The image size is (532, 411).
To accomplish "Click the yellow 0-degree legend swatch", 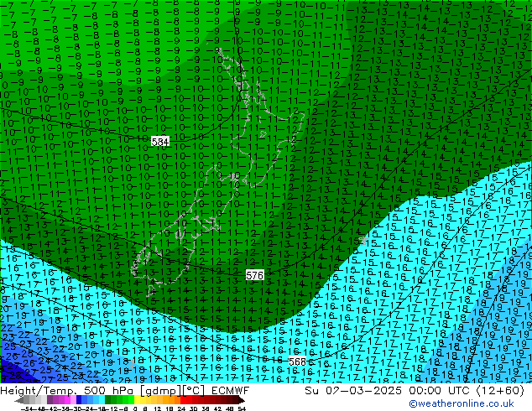I will pyautogui.click(x=137, y=399).
